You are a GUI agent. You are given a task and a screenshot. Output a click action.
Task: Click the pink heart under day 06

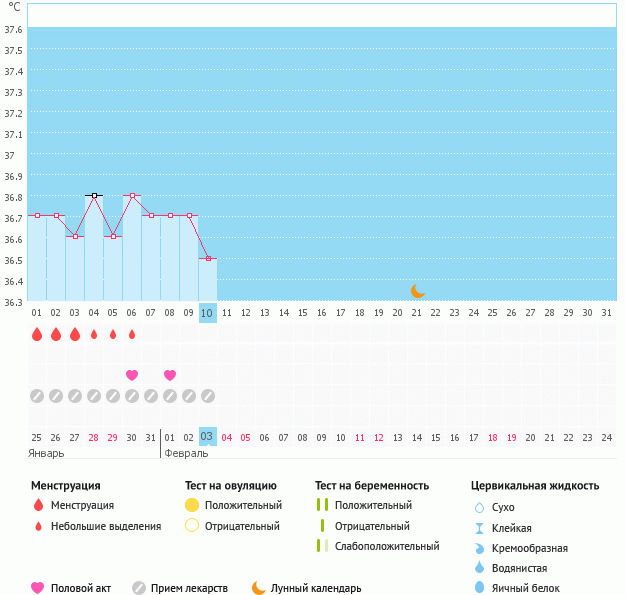(132, 375)
